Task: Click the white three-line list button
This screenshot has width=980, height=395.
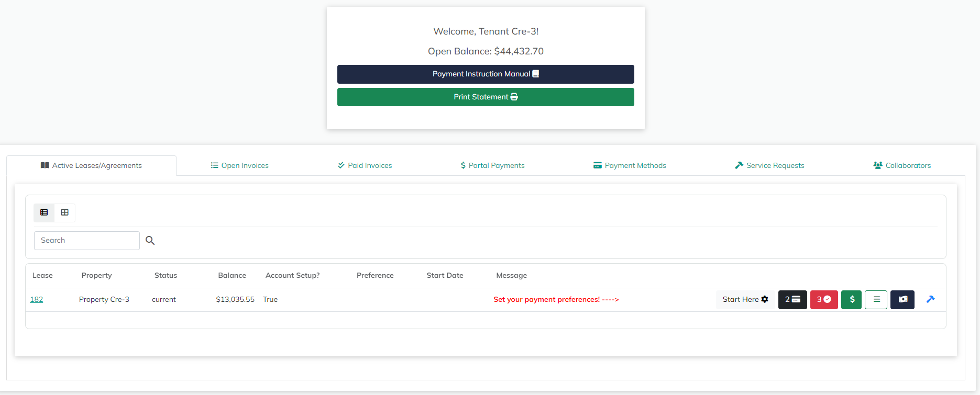Action: [876, 300]
